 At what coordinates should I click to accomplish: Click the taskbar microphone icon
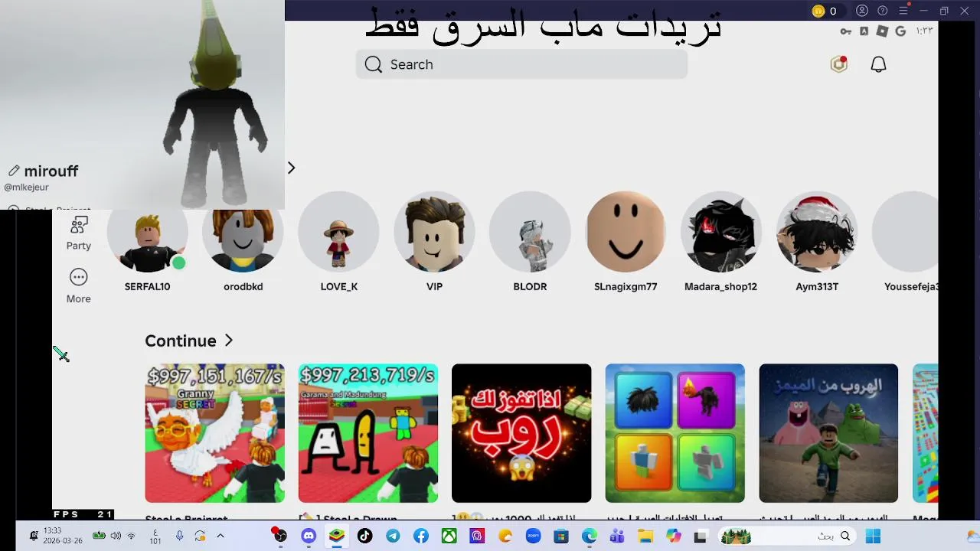180,536
